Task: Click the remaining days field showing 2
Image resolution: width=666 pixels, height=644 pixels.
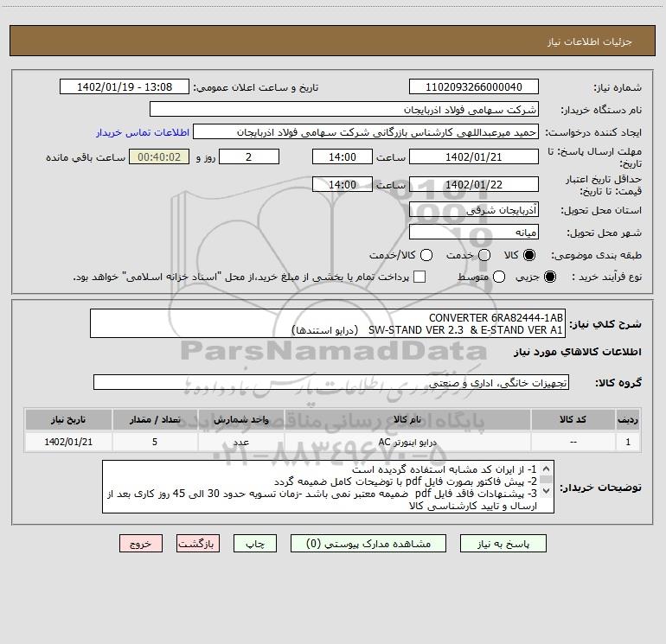Action: coord(249,156)
